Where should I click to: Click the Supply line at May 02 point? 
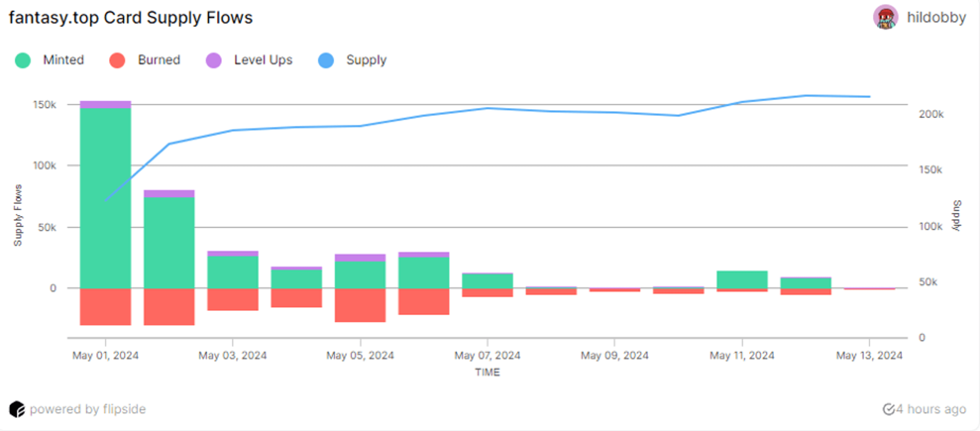tap(169, 144)
